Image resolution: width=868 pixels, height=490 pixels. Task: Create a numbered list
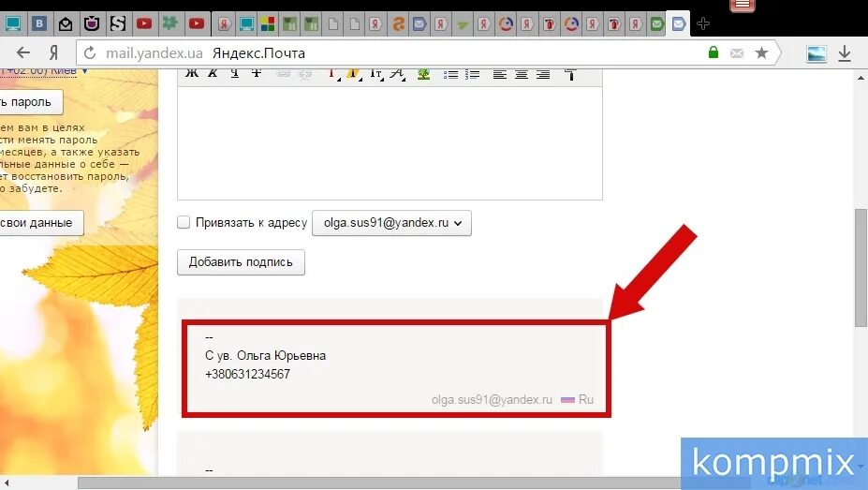(472, 74)
